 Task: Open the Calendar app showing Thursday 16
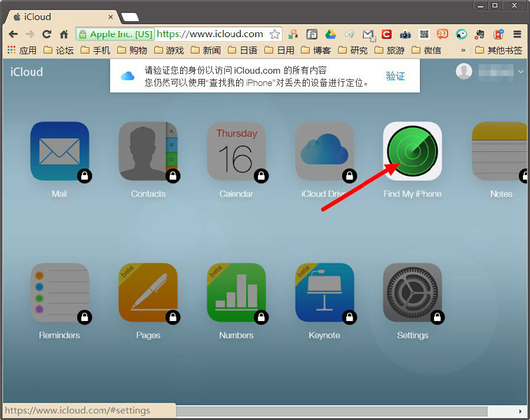236,151
